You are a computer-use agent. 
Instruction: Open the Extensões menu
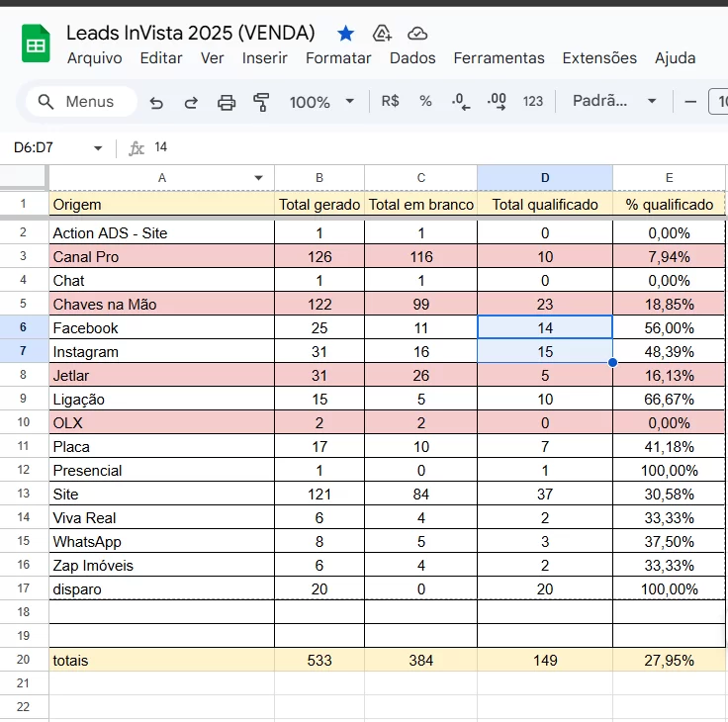click(x=599, y=58)
